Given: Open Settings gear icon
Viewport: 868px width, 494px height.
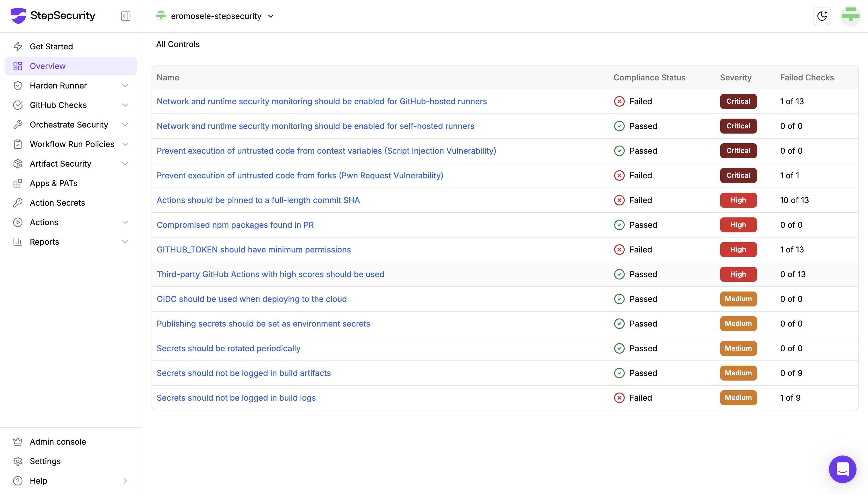Looking at the screenshot, I should (18, 461).
